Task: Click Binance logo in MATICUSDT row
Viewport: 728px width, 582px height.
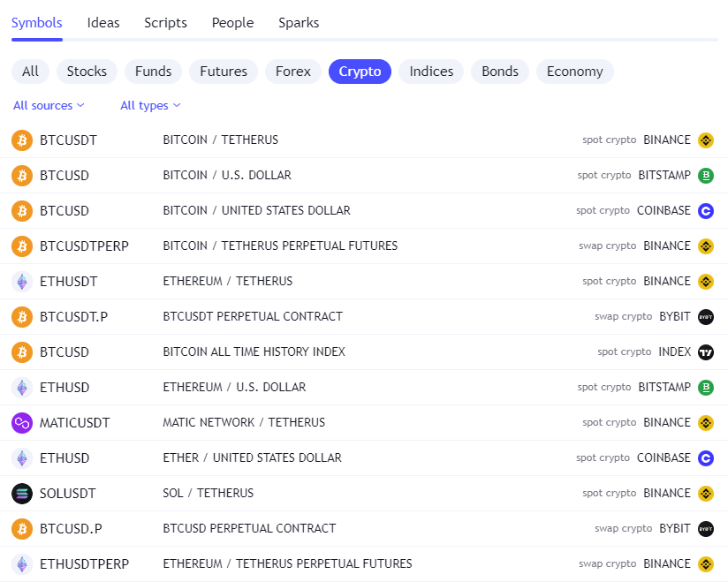Action: pyautogui.click(x=706, y=423)
